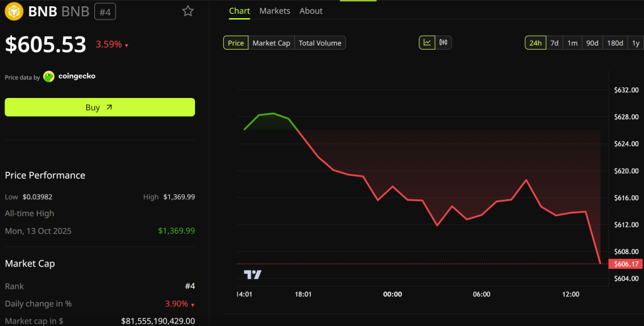Click the green Buy button

coord(100,107)
